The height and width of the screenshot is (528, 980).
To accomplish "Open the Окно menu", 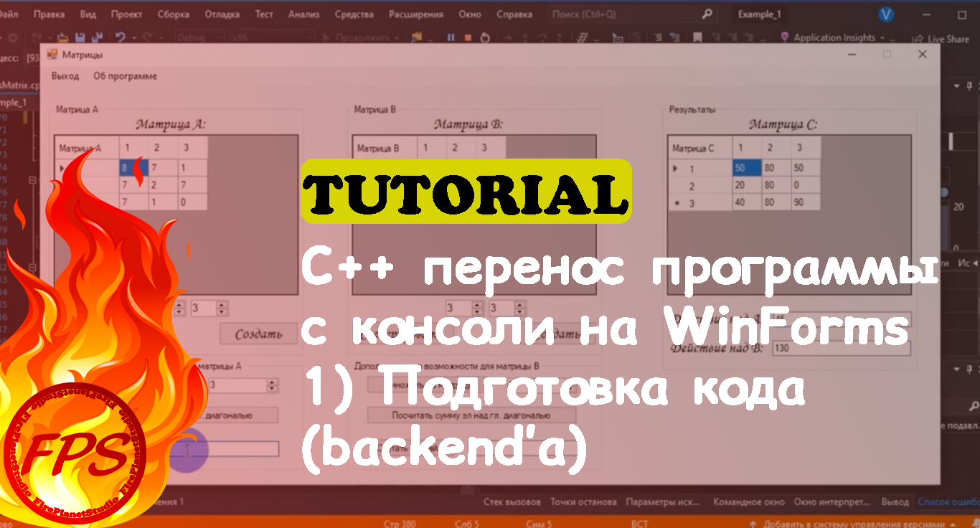I will coord(470,14).
